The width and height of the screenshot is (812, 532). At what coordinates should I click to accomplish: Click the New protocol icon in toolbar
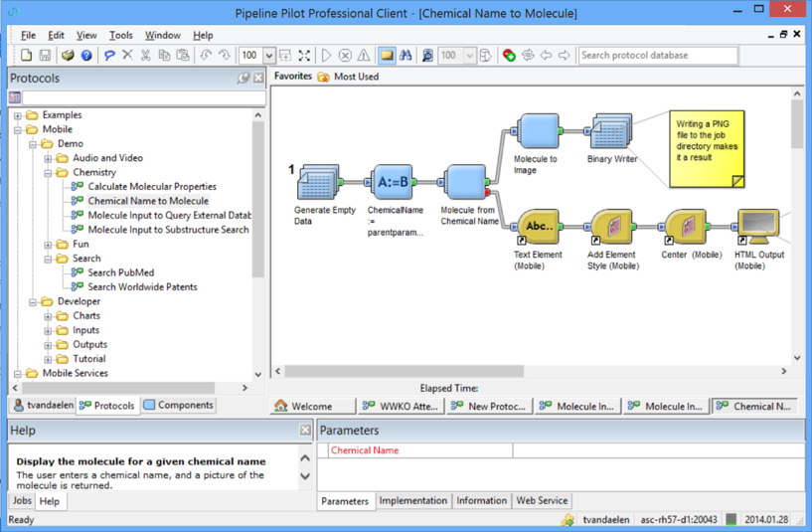[x=26, y=56]
